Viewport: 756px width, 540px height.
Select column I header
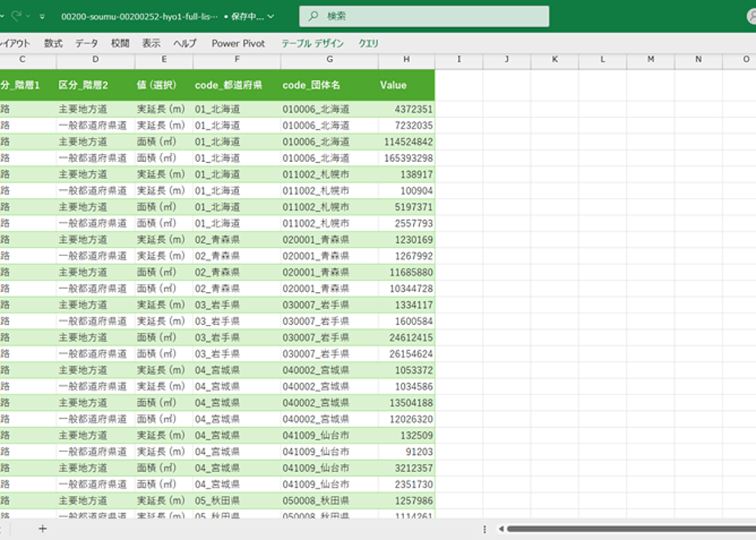pos(458,59)
